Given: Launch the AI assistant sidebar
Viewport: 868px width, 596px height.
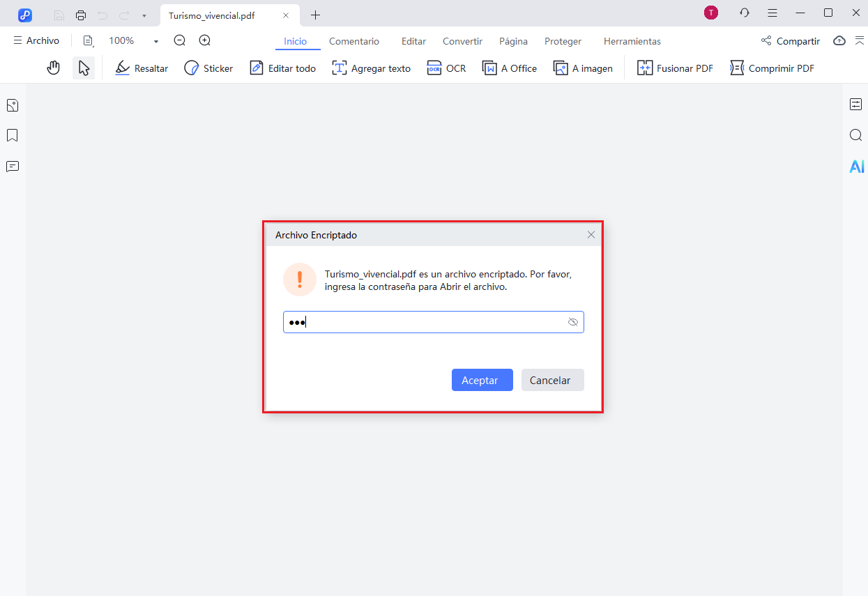Looking at the screenshot, I should pyautogui.click(x=856, y=166).
